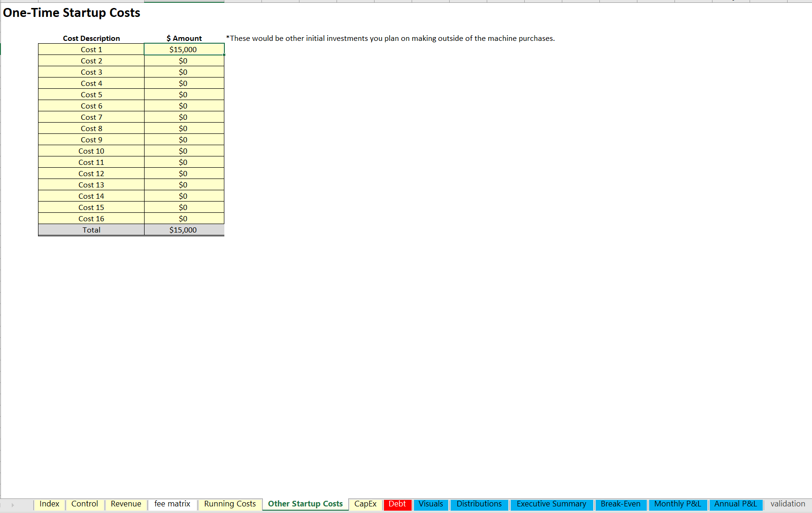Switch to the Break-Even tab

coord(620,504)
